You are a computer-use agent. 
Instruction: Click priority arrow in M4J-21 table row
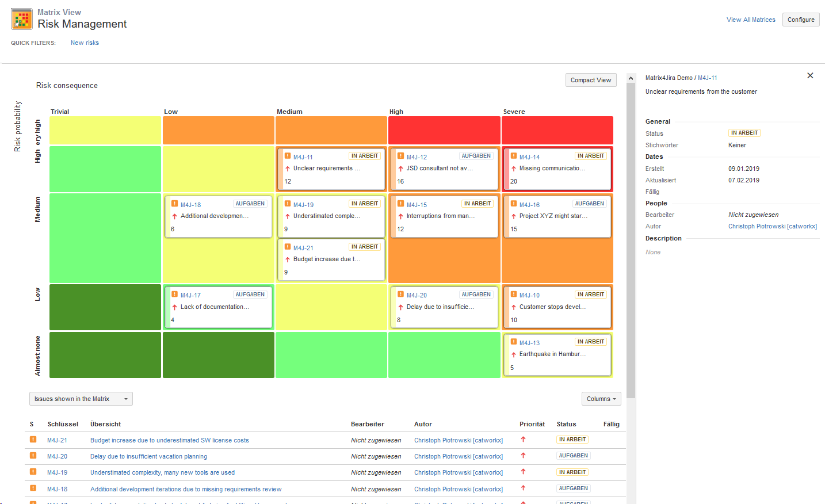tap(523, 439)
